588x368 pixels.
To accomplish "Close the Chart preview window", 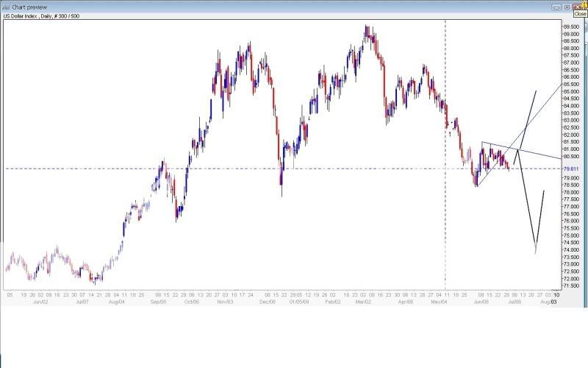I will [x=578, y=6].
